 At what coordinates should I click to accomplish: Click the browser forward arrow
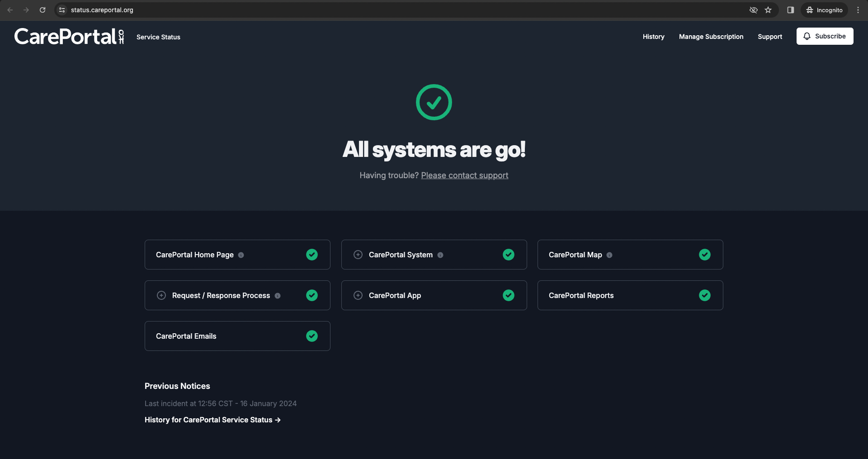pos(26,10)
